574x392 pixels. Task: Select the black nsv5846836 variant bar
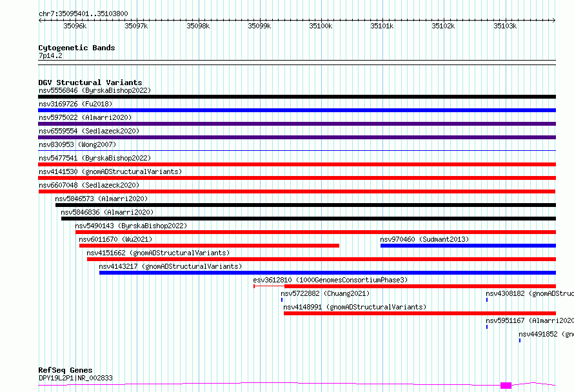click(x=308, y=219)
